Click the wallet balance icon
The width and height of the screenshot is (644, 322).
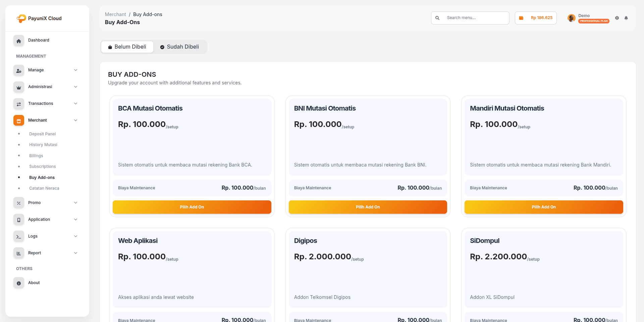[x=521, y=18]
